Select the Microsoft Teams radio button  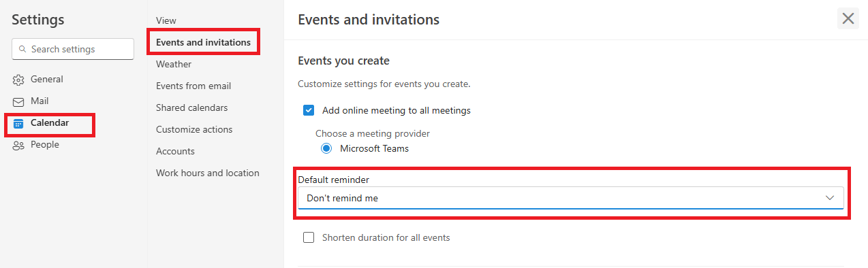click(326, 148)
